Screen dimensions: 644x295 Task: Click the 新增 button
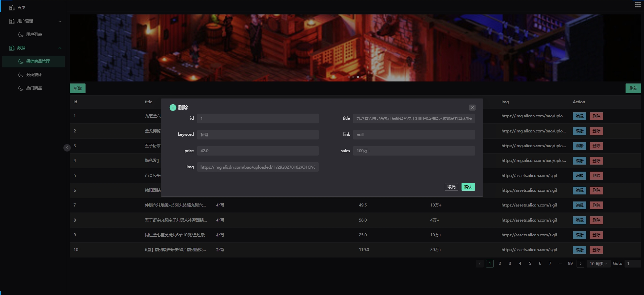coord(77,88)
